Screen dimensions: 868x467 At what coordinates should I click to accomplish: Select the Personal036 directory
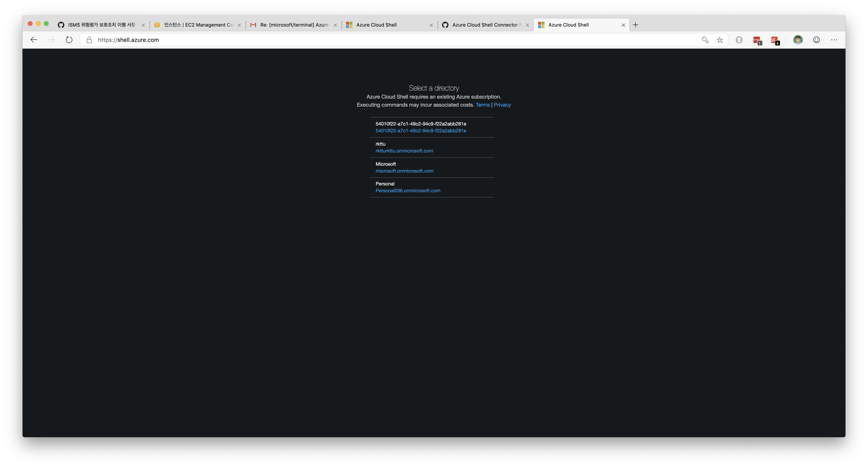click(408, 190)
